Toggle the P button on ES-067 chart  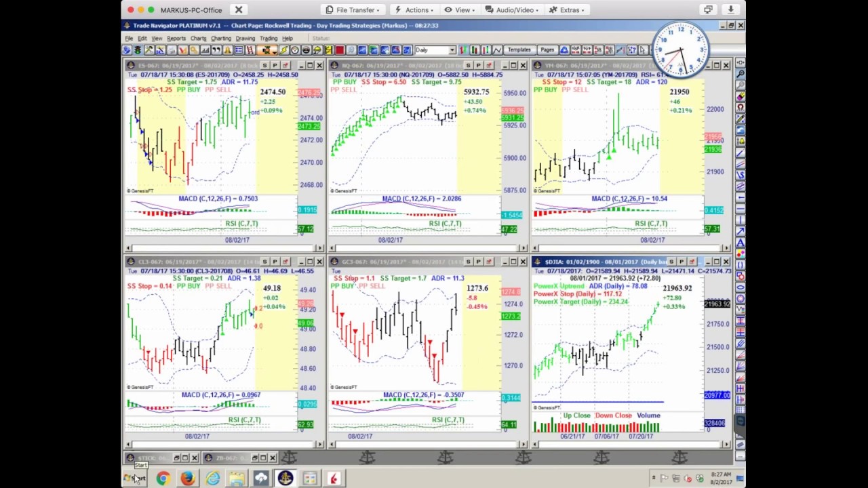[275, 65]
